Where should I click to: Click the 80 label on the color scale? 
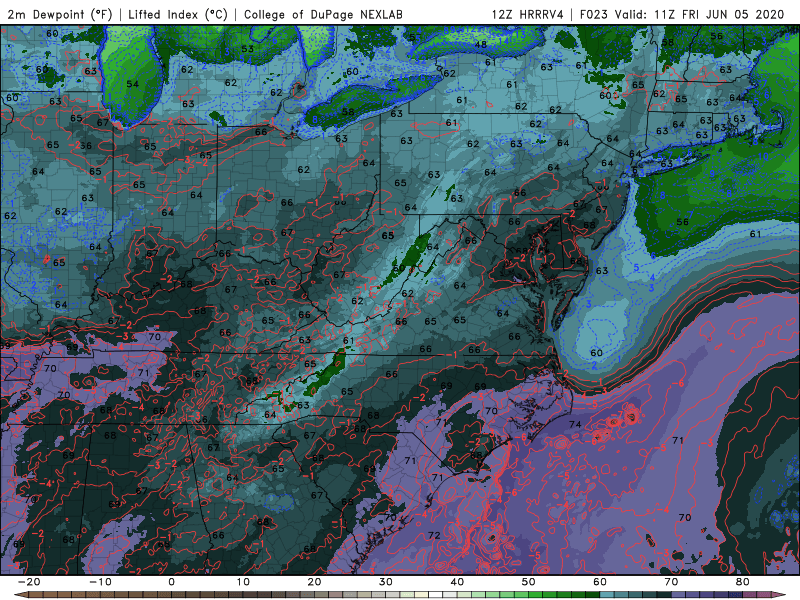click(743, 582)
